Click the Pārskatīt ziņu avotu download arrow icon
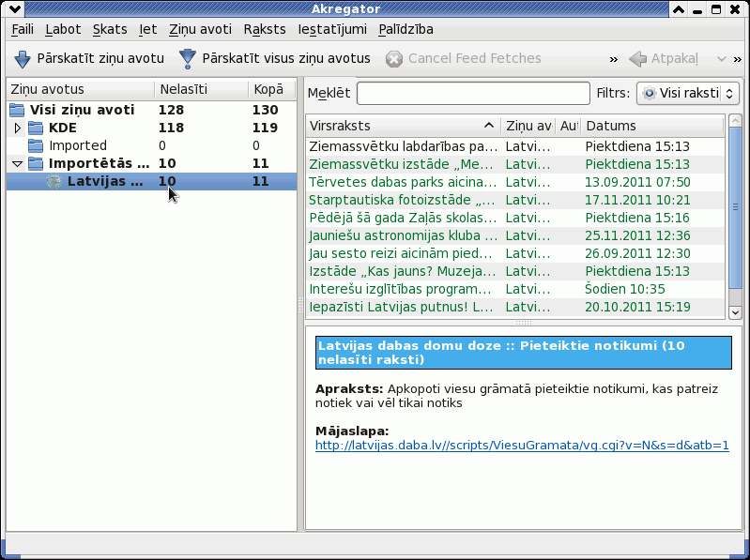The width and height of the screenshot is (750, 560). tap(22, 59)
